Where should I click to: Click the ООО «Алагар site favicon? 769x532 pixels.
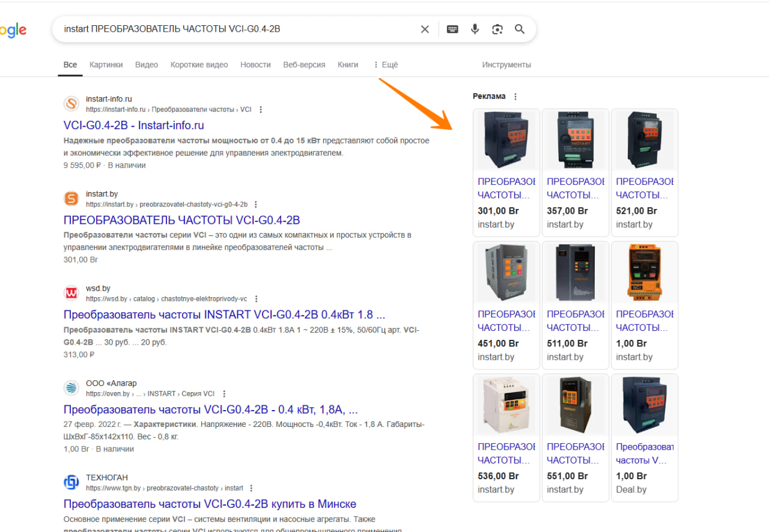coord(71,388)
